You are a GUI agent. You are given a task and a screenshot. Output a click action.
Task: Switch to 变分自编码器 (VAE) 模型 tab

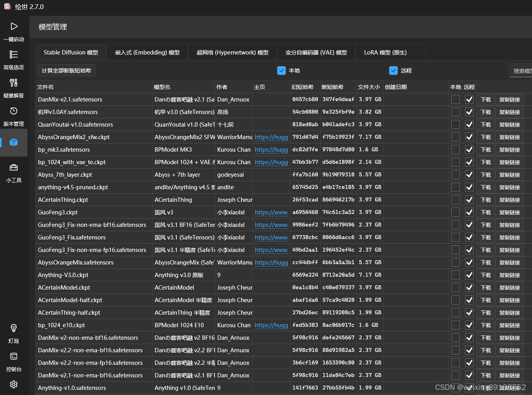point(316,53)
